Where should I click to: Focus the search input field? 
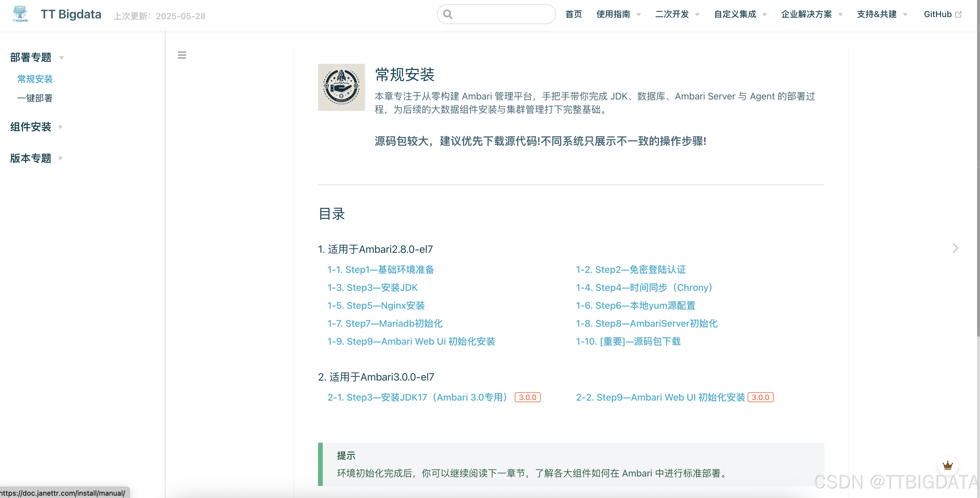[x=502, y=14]
